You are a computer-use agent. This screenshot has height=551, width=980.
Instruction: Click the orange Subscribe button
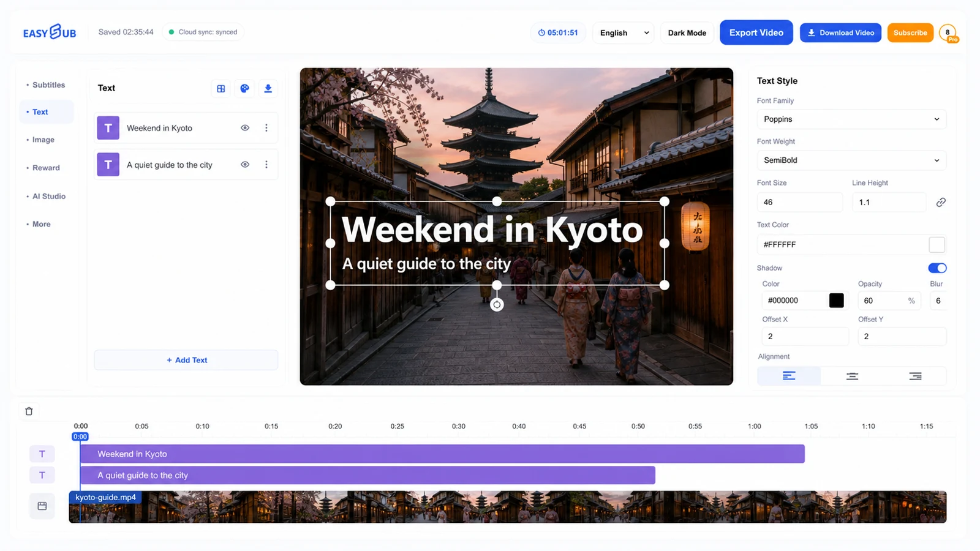(910, 32)
